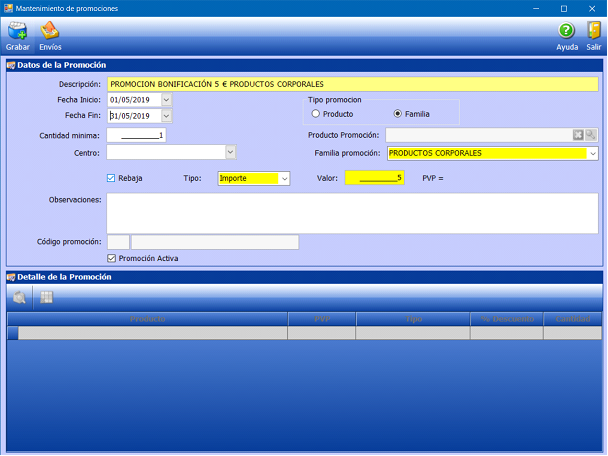Open the Fecha Inicio date dropdown
Screen dimensions: 608x456
[166, 100]
